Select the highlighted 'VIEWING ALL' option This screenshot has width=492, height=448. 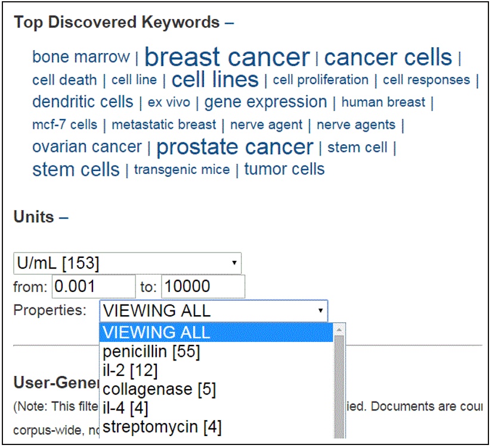[x=155, y=332]
